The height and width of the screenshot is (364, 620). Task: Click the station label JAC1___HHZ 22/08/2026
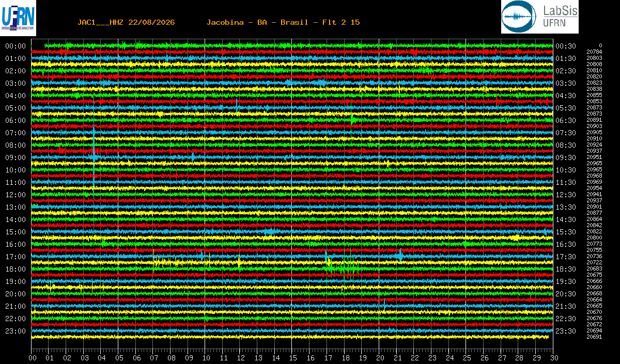(x=126, y=22)
